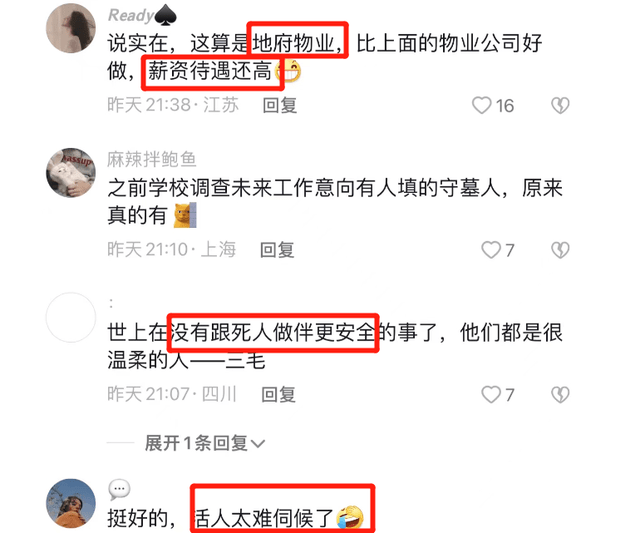Dislike the 四川 comment

pos(560,394)
